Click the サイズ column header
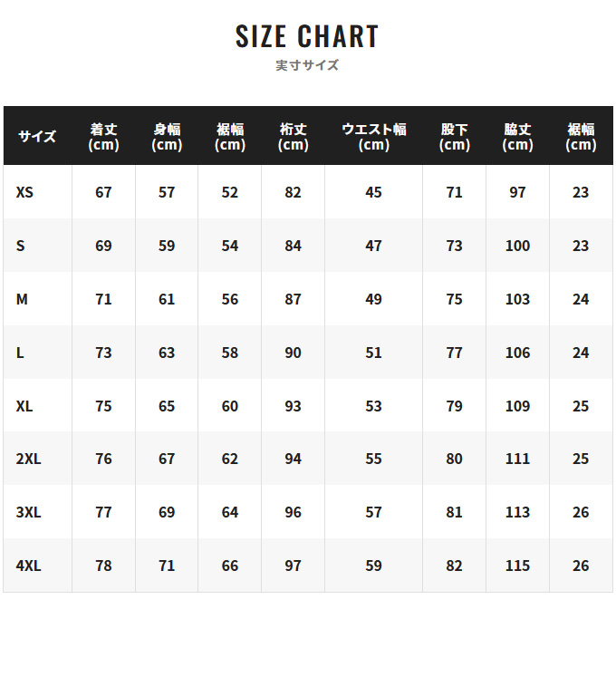The image size is (616, 677). tap(37, 136)
